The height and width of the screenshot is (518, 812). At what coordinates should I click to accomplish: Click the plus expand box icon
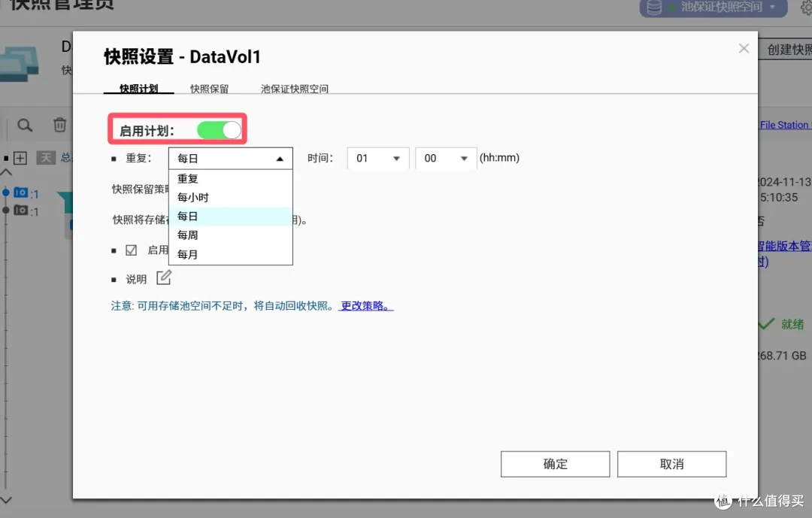tap(20, 158)
